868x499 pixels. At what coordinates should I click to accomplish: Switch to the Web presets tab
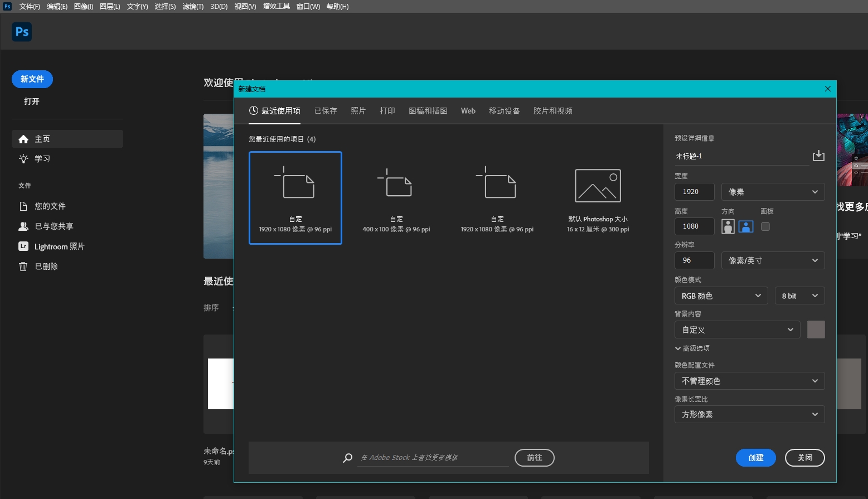click(x=468, y=111)
